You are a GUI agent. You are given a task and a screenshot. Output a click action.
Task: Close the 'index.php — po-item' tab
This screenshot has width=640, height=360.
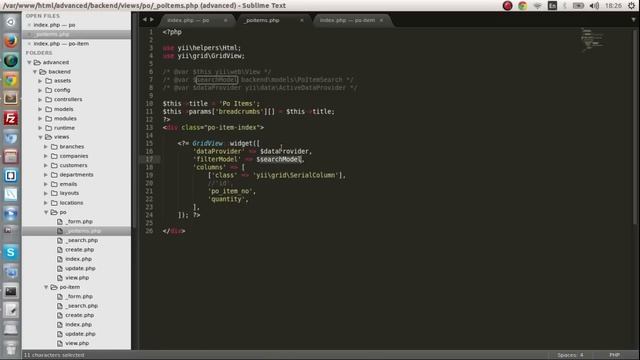click(382, 20)
